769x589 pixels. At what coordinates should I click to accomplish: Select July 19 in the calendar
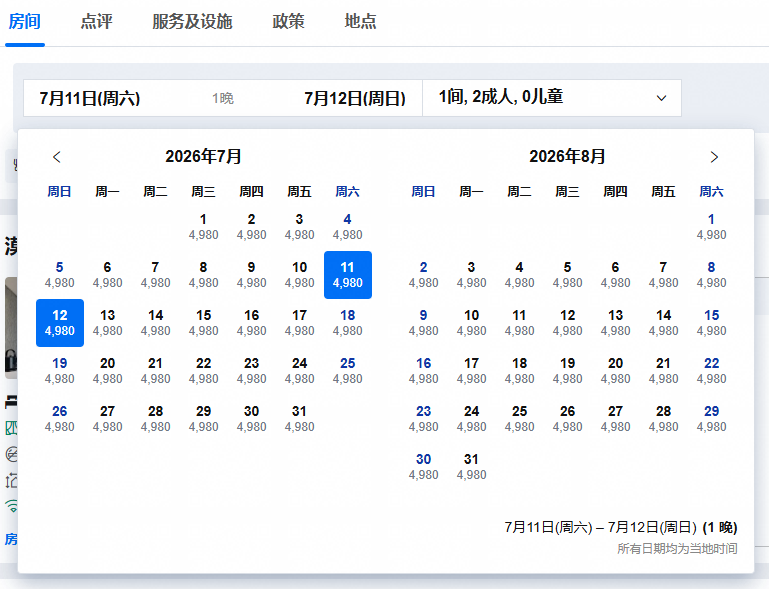(59, 371)
